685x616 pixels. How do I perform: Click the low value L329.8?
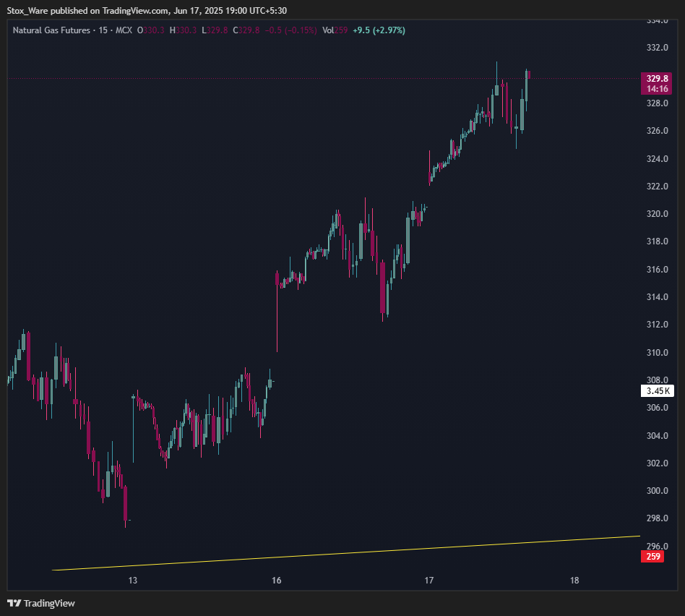pos(215,30)
